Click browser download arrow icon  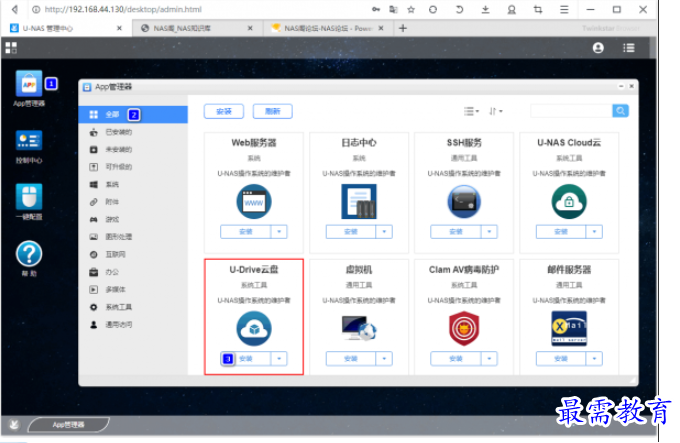(485, 9)
